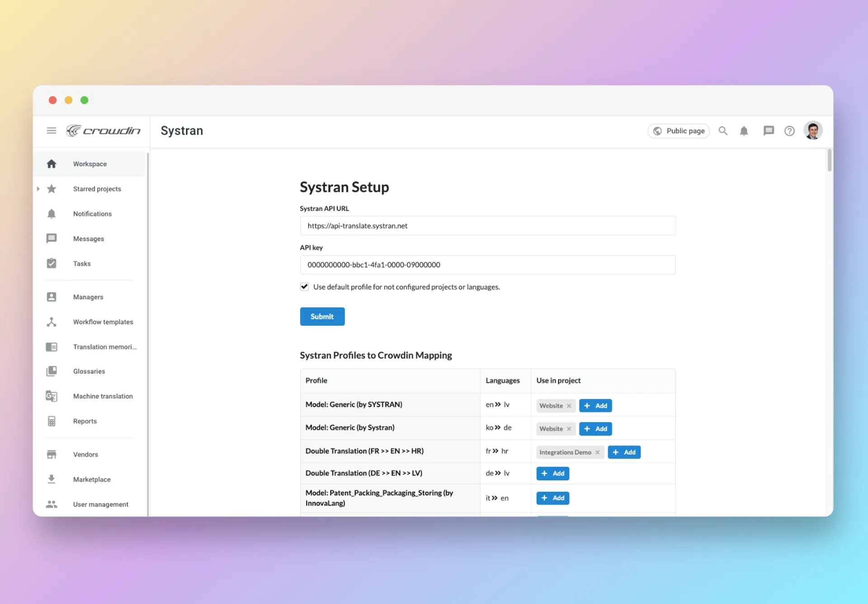Image resolution: width=868 pixels, height=604 pixels.
Task: Add project to en » lv profile
Action: [x=595, y=405]
